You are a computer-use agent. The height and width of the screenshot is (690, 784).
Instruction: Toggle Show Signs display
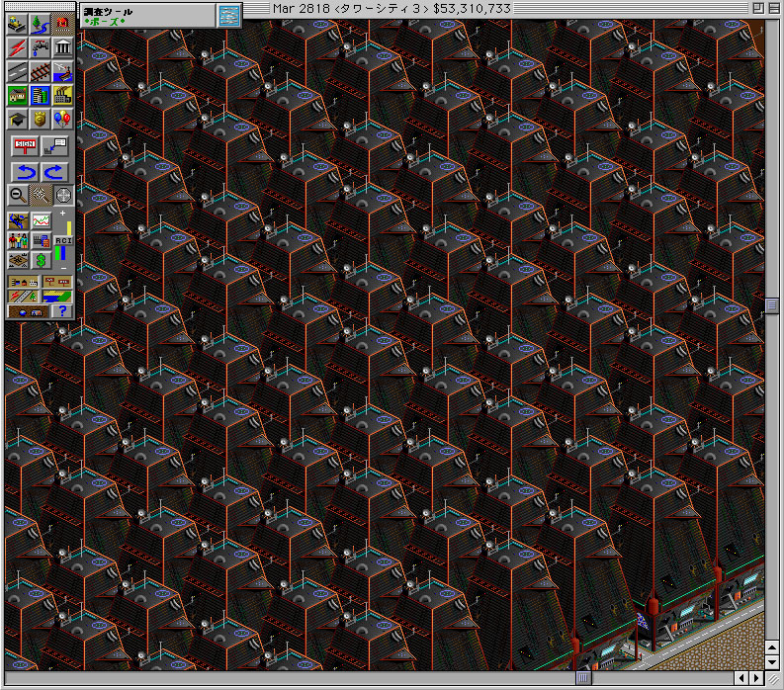pyautogui.click(x=57, y=283)
